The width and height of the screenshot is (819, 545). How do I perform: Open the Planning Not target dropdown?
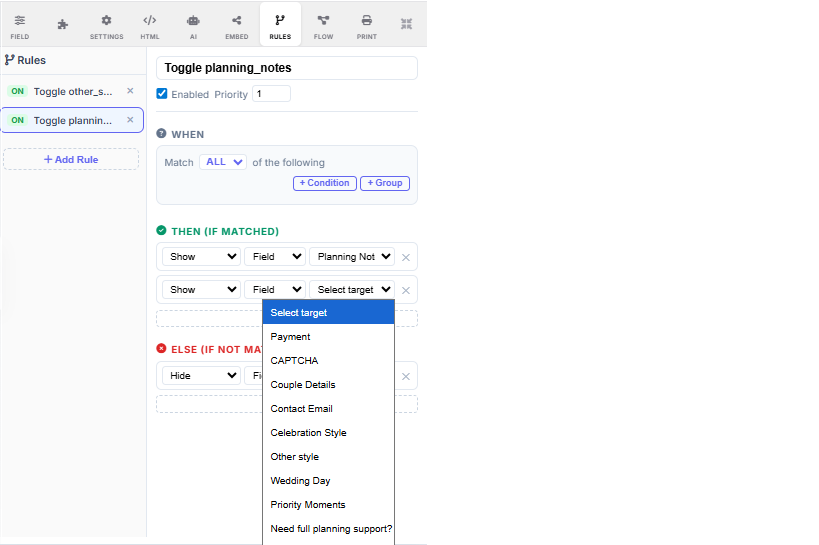[352, 257]
